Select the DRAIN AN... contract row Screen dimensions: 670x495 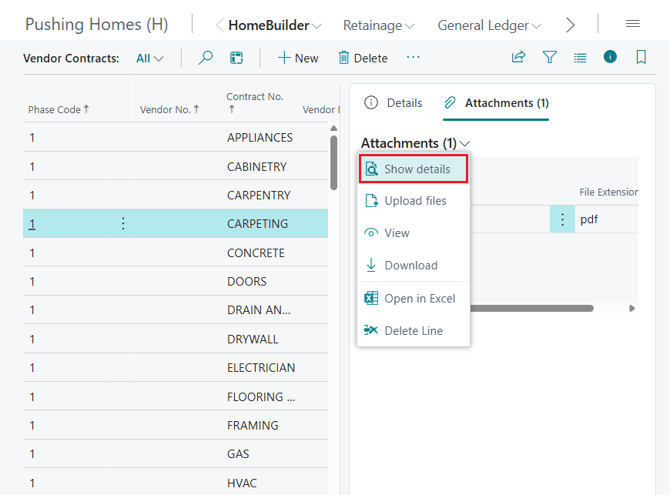click(175, 310)
